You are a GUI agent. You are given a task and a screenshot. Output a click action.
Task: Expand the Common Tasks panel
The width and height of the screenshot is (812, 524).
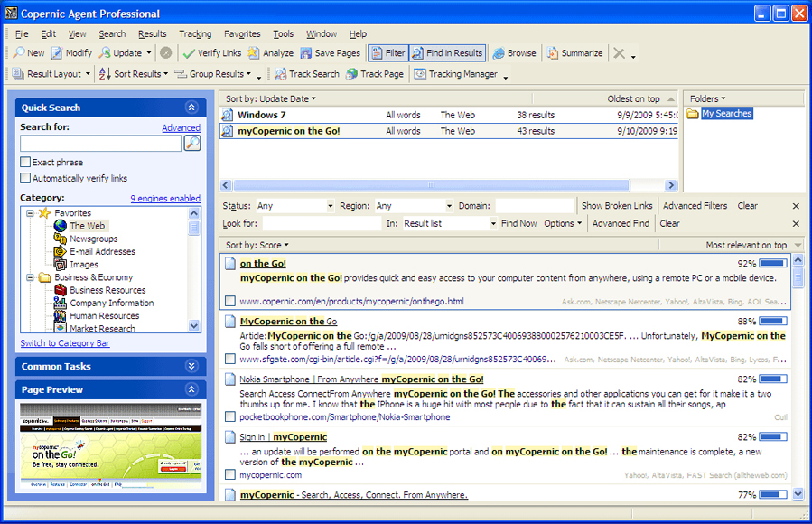click(x=191, y=366)
